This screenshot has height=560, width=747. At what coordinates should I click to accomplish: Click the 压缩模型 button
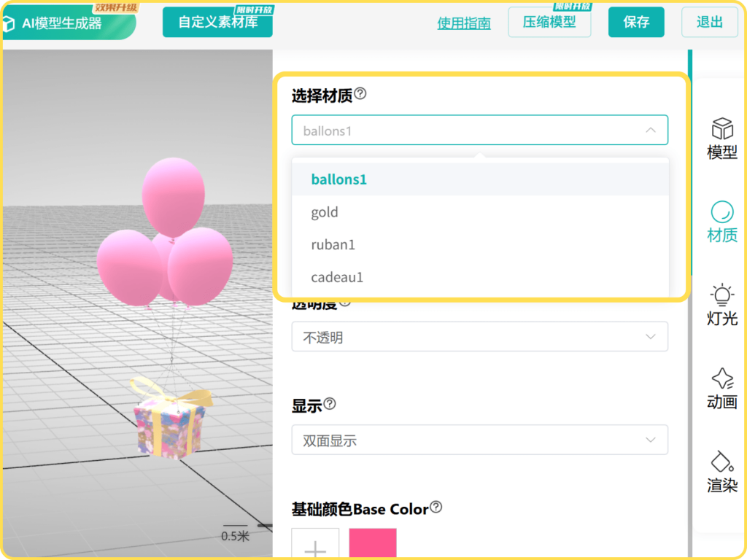[x=549, y=22]
